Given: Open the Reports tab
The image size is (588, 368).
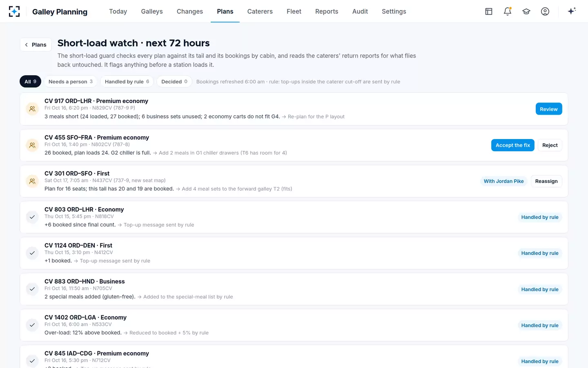Looking at the screenshot, I should [327, 11].
